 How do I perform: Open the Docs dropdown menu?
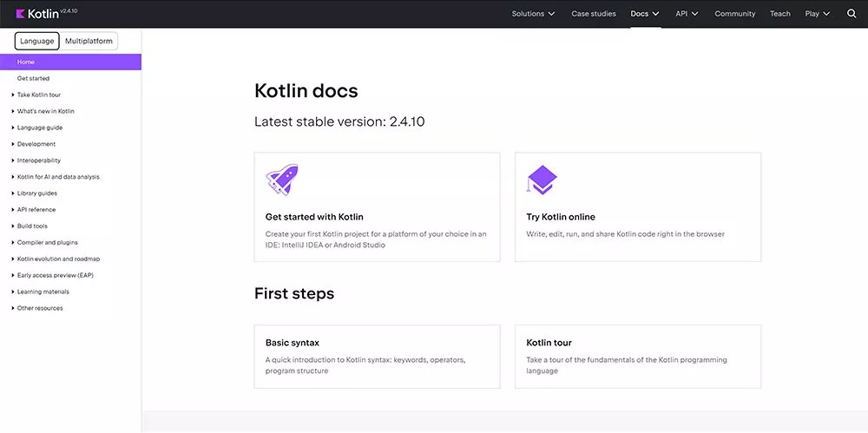coord(645,14)
